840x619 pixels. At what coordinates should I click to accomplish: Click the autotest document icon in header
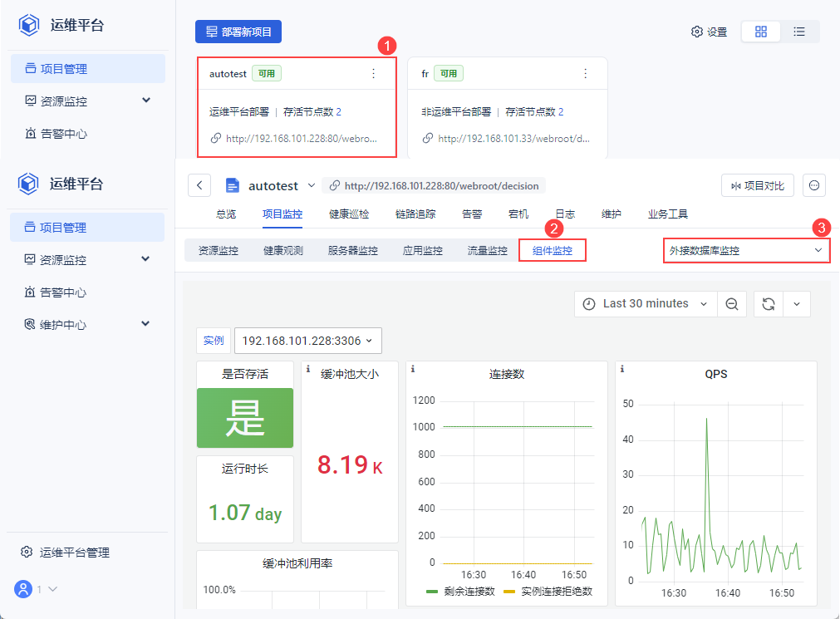click(232, 185)
